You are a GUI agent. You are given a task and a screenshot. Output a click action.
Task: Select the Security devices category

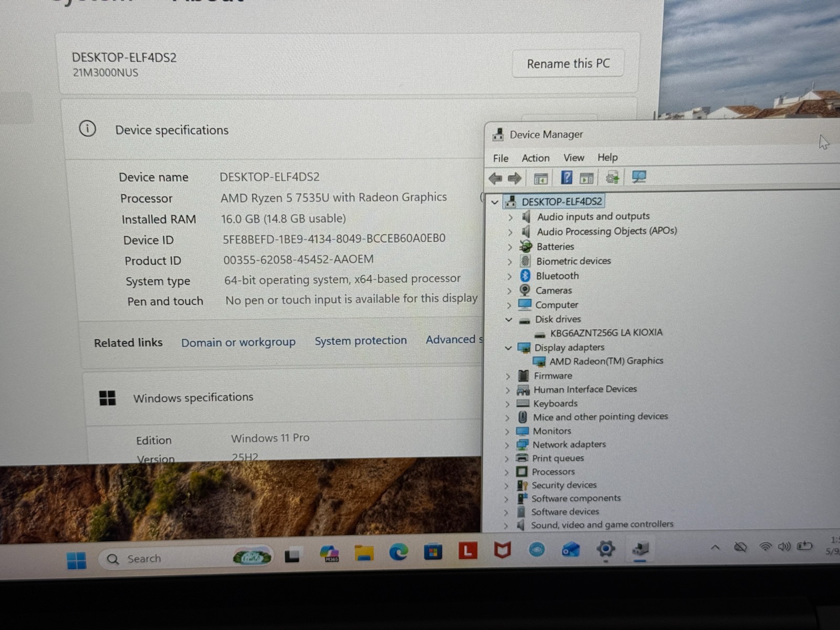(x=564, y=485)
